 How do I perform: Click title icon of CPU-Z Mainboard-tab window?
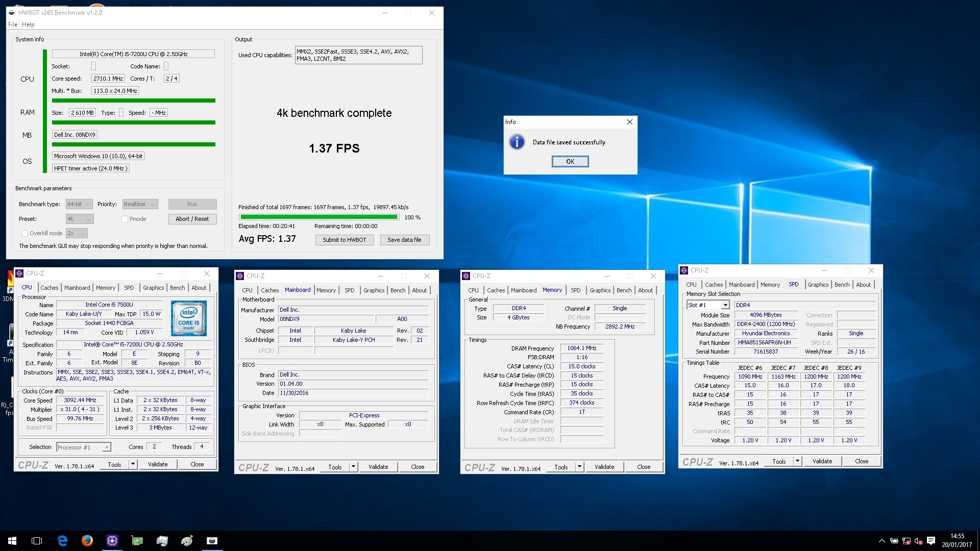[240, 276]
